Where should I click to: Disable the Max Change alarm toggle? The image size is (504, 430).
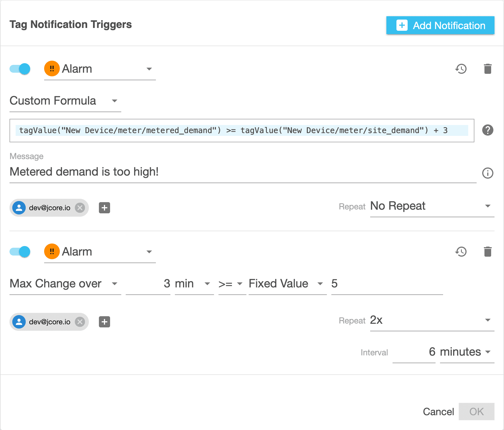(x=20, y=252)
